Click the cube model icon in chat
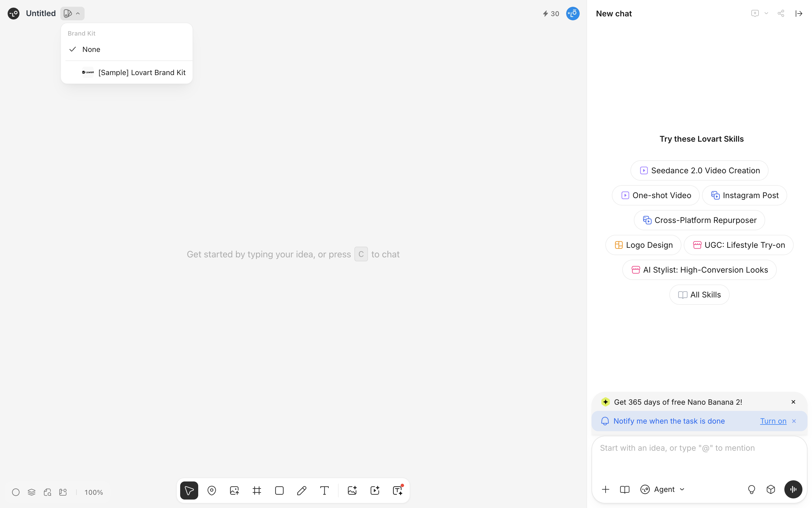The image size is (812, 508). point(771,489)
